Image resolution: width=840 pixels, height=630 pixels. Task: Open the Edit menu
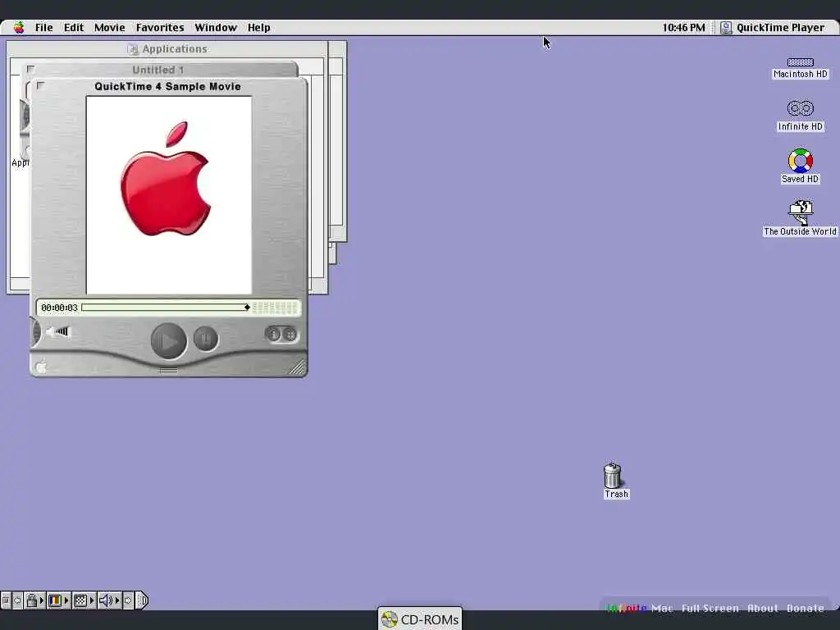[x=74, y=27]
